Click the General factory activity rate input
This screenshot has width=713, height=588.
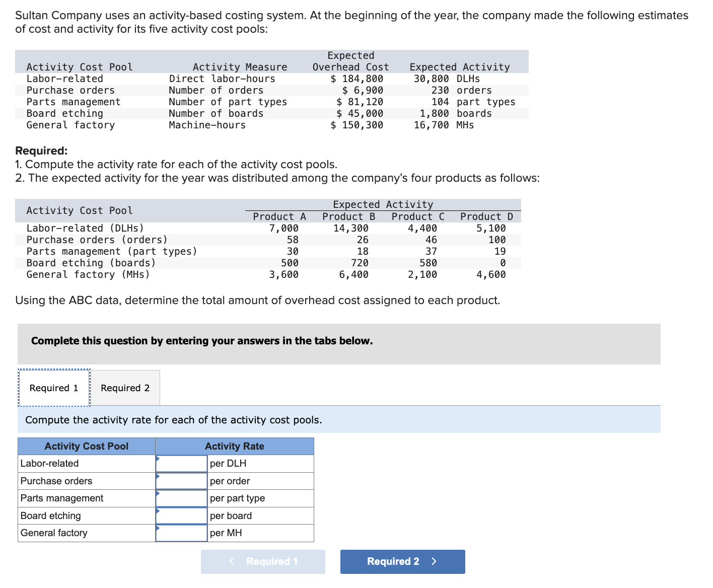tap(182, 533)
